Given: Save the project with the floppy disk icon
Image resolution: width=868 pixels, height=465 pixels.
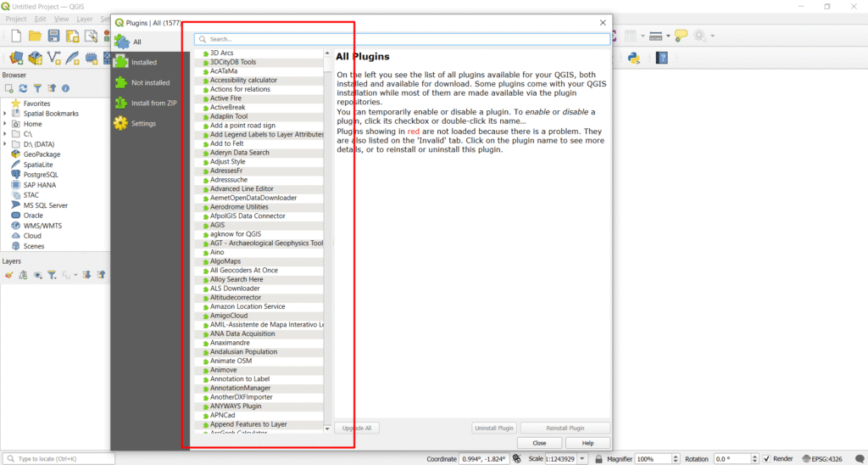Looking at the screenshot, I should coord(53,36).
